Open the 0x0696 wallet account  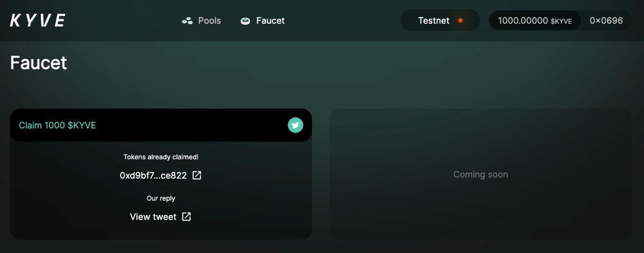pyautogui.click(x=606, y=21)
